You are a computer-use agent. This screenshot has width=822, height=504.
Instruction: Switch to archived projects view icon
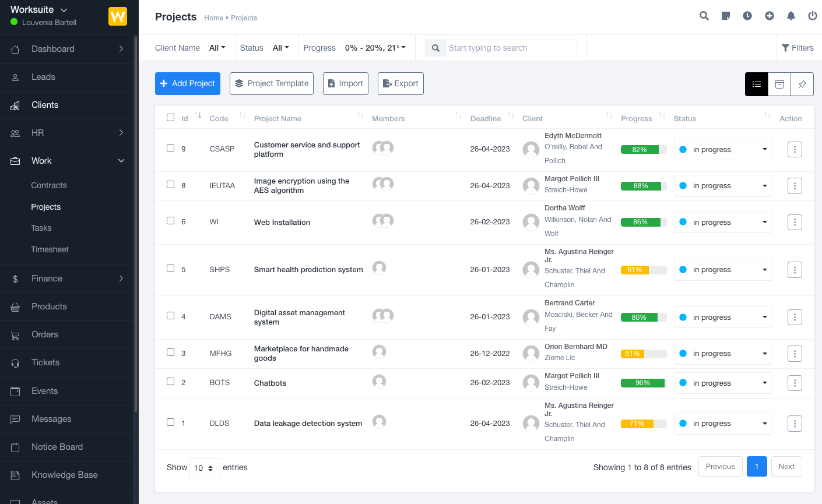click(779, 84)
